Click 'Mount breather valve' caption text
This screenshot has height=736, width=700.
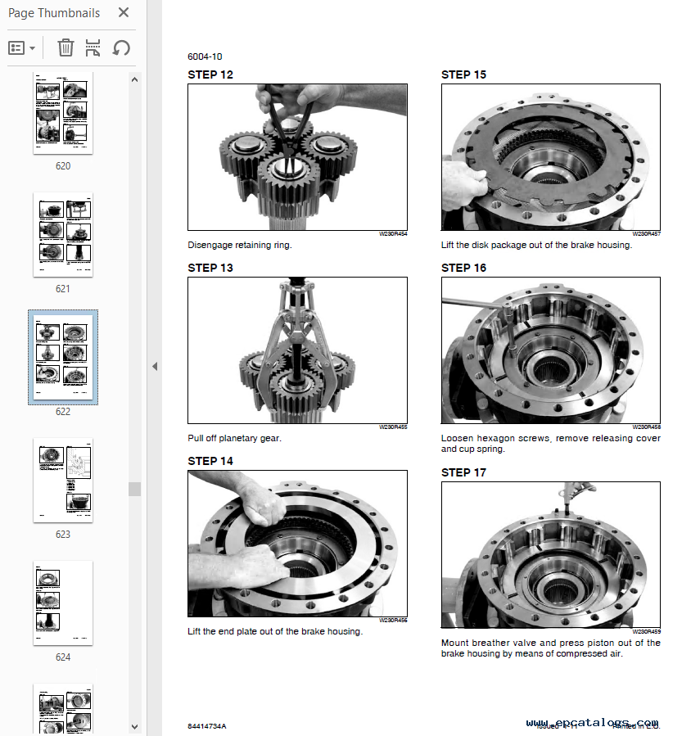point(551,648)
